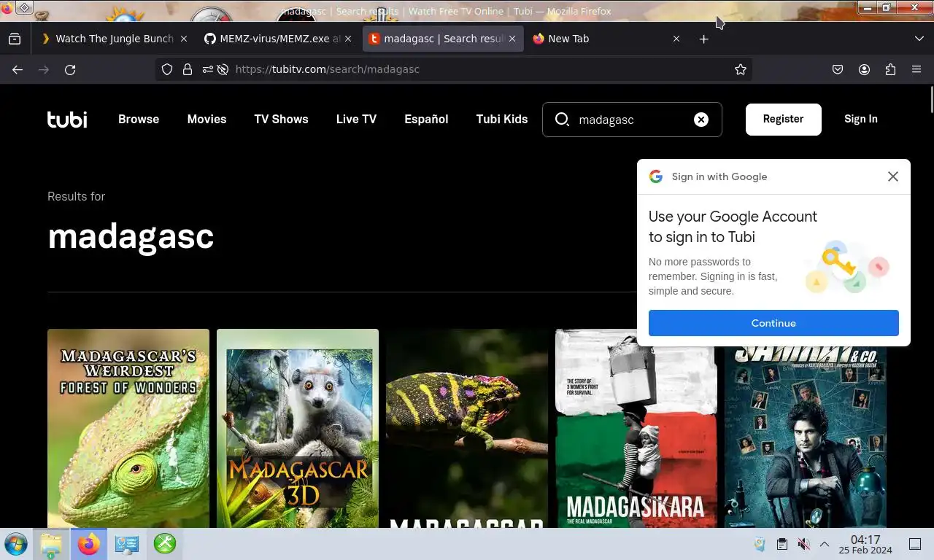Bookmark this page with the star icon
This screenshot has width=934, height=560.
pos(741,69)
